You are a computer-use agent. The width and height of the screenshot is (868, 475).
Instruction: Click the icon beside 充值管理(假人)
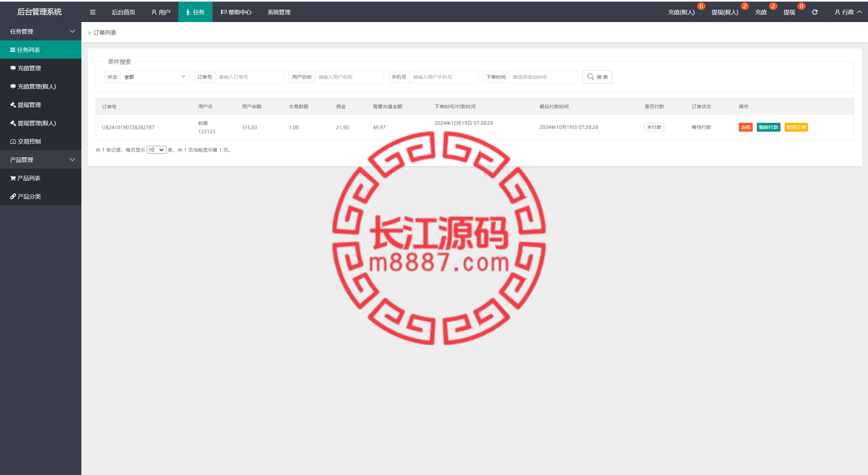[13, 87]
